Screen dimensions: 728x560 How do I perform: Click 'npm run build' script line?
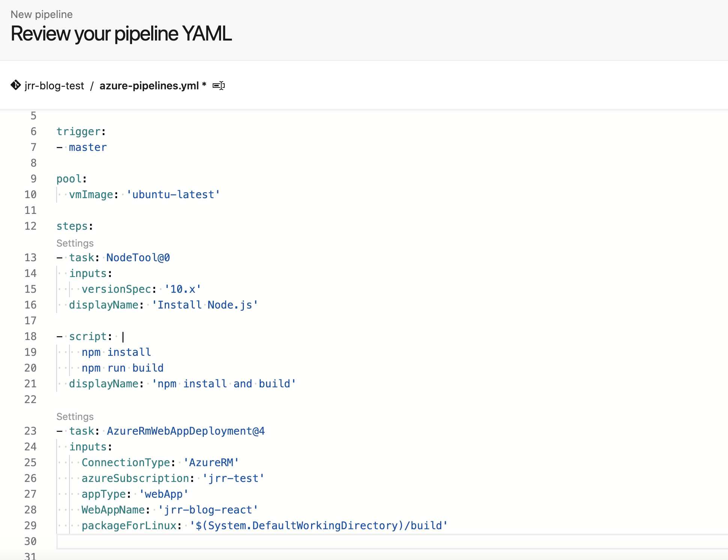click(122, 368)
